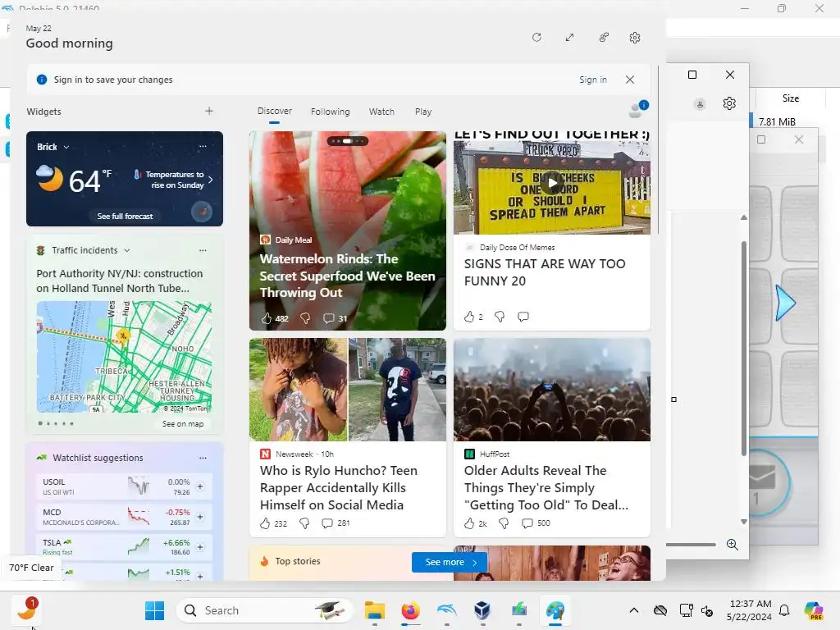
Task: Open Firefox from taskbar
Action: pos(410,610)
